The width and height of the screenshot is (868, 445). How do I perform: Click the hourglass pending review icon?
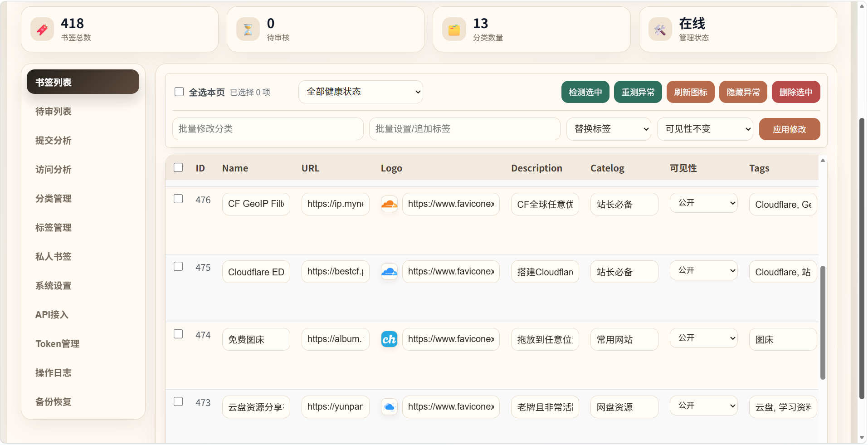click(x=248, y=29)
